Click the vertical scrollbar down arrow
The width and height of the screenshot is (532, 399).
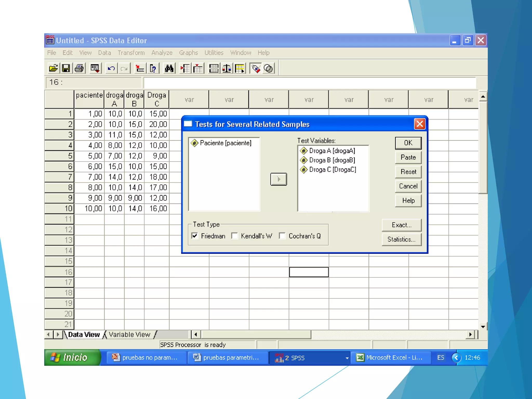[483, 327]
